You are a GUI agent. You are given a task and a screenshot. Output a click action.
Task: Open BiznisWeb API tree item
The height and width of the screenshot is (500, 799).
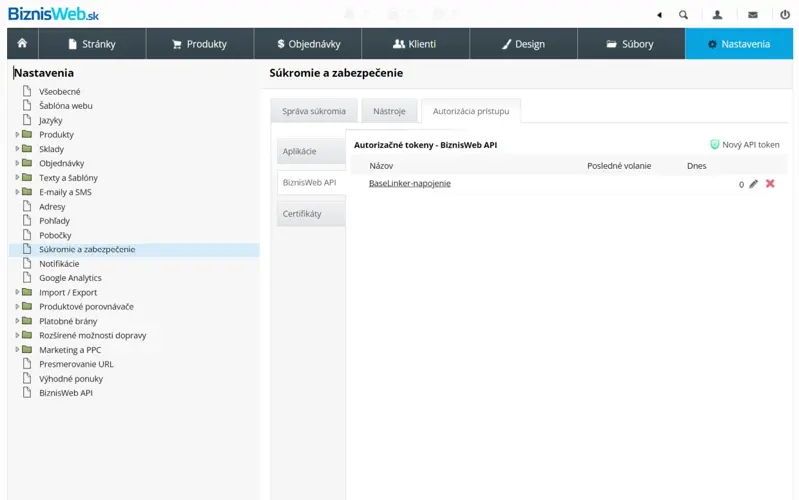click(x=66, y=393)
